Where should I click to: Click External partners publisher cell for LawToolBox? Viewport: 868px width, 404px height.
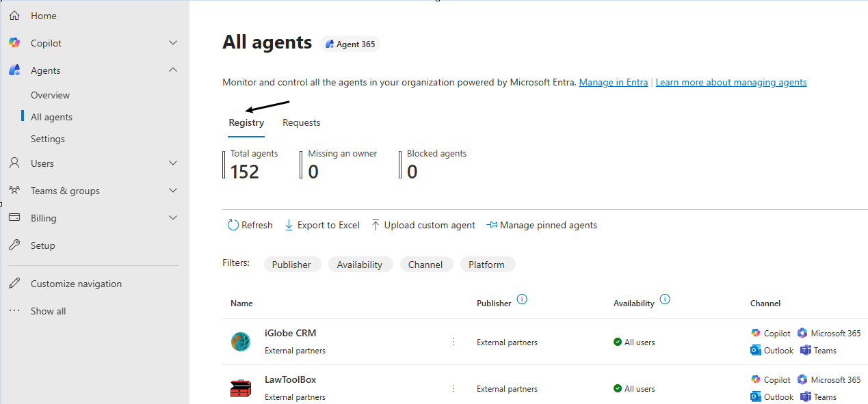click(507, 389)
